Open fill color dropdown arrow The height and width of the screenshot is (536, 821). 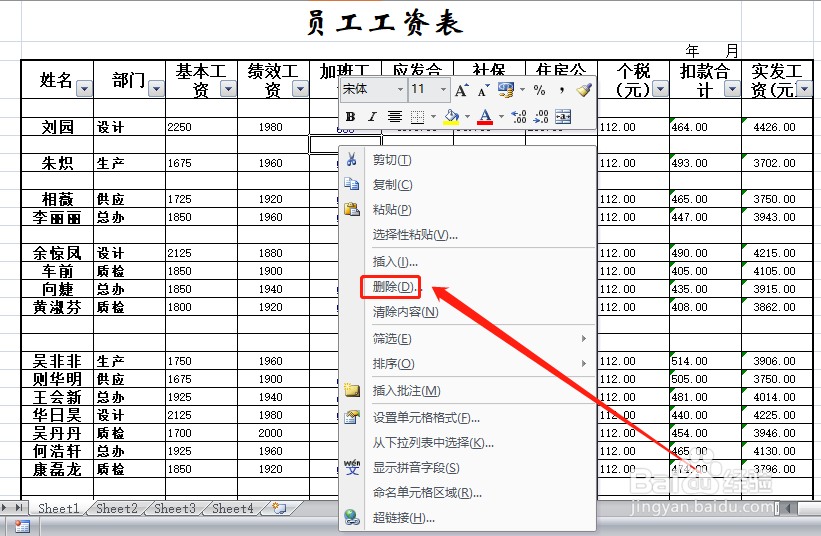point(467,117)
